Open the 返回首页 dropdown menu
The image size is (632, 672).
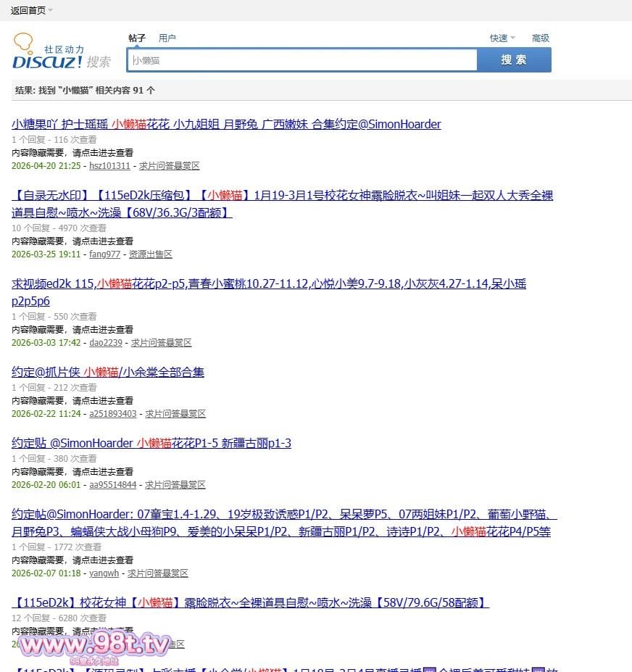point(31,10)
